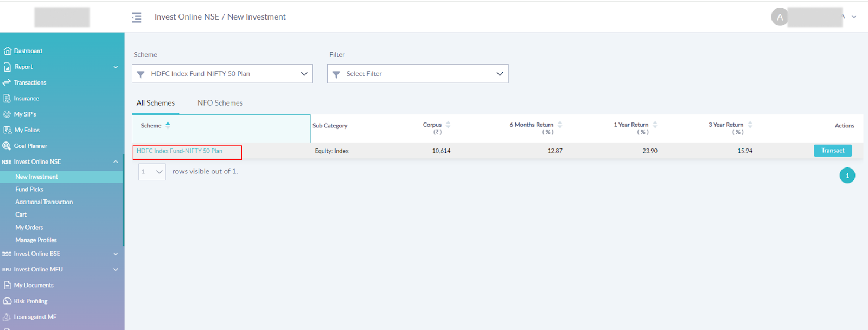Viewport: 868px width, 330px height.
Task: Click the Actions column header
Action: pos(845,126)
